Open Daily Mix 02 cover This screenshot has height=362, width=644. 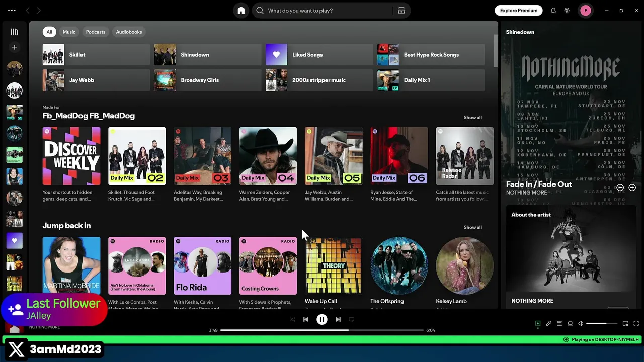click(x=137, y=156)
